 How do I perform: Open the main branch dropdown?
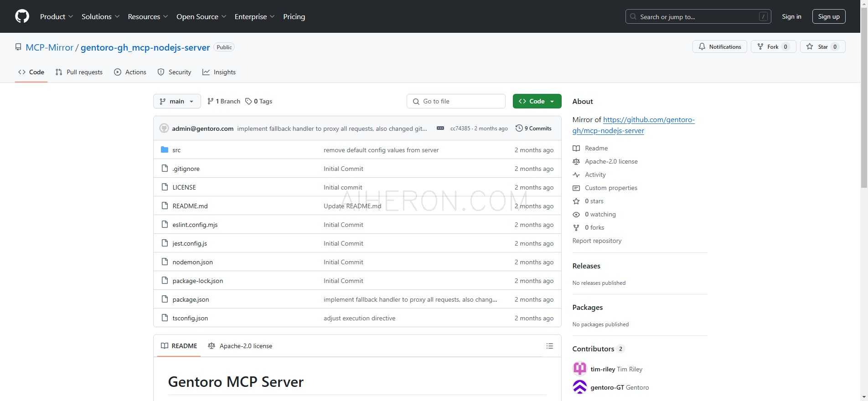177,101
